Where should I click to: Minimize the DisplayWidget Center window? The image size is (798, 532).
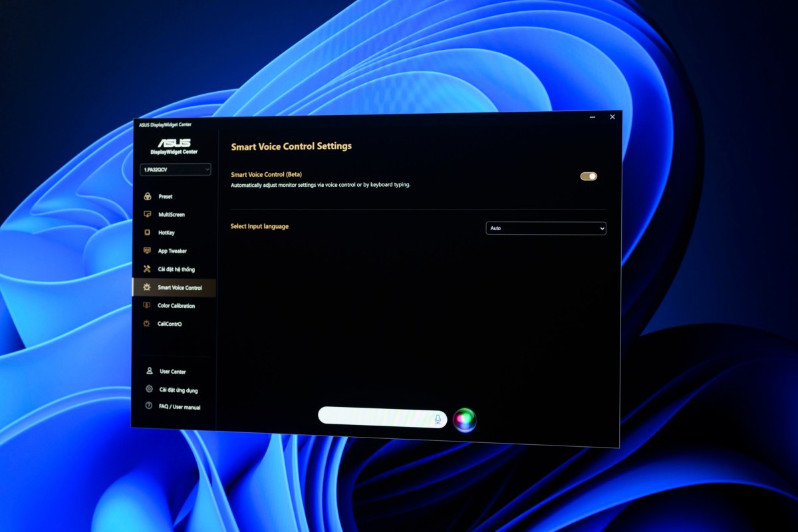[592, 116]
